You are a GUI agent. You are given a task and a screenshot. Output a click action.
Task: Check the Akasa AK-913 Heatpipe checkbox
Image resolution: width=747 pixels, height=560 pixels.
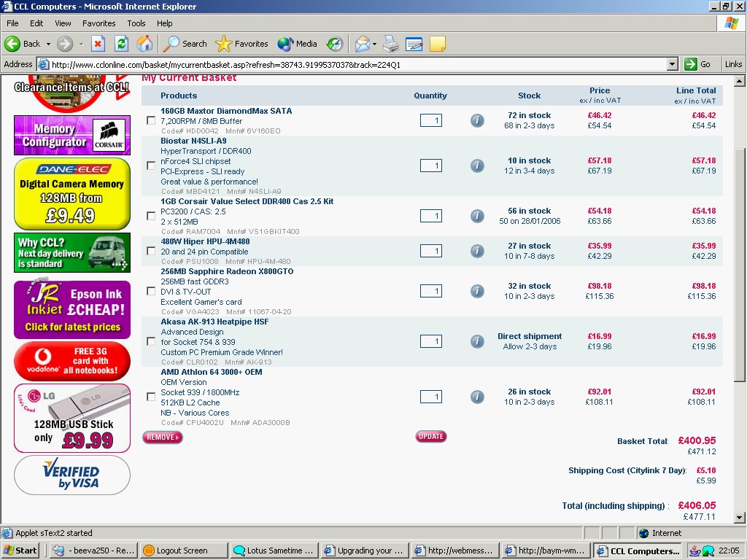tap(151, 341)
